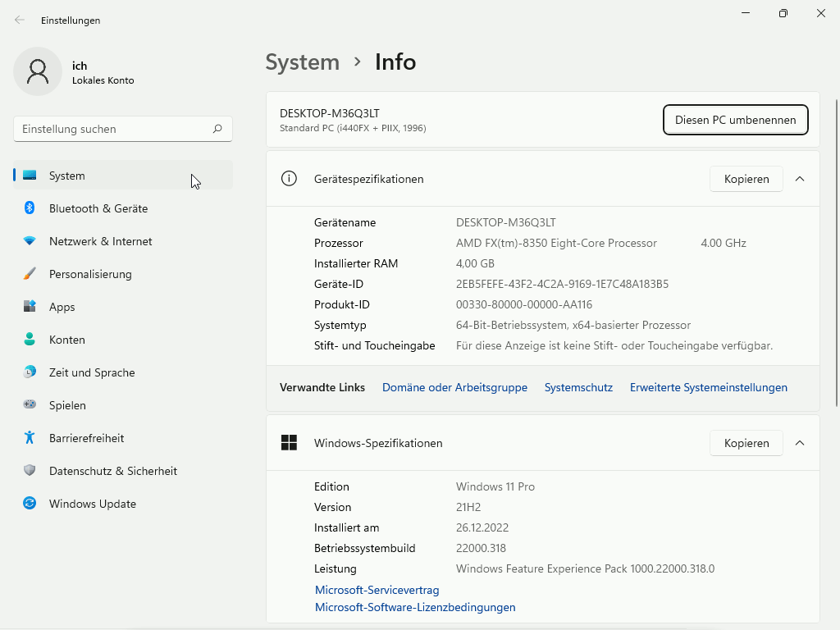
Task: Select System in the left navigation
Action: [67, 176]
